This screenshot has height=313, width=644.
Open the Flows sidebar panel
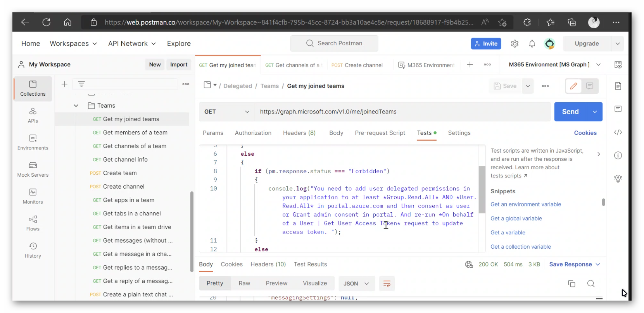[33, 224]
